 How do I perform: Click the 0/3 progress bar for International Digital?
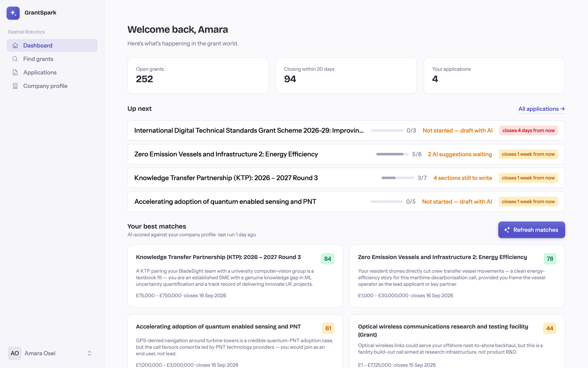tap(387, 130)
